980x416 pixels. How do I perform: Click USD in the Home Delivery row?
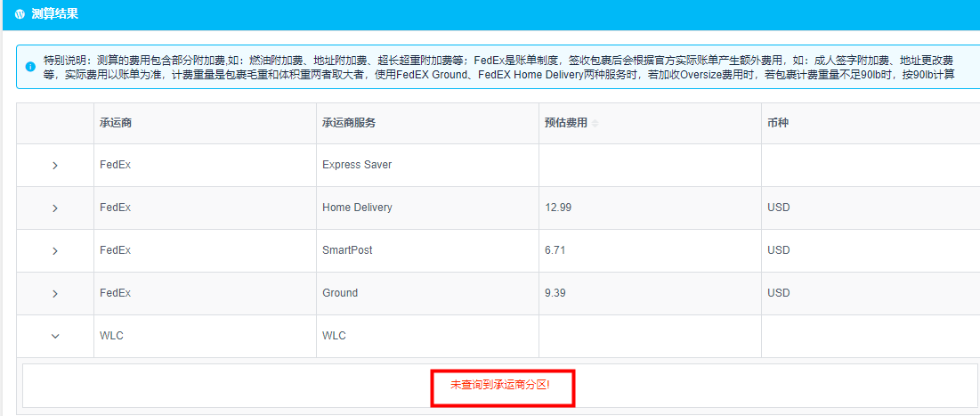point(779,208)
